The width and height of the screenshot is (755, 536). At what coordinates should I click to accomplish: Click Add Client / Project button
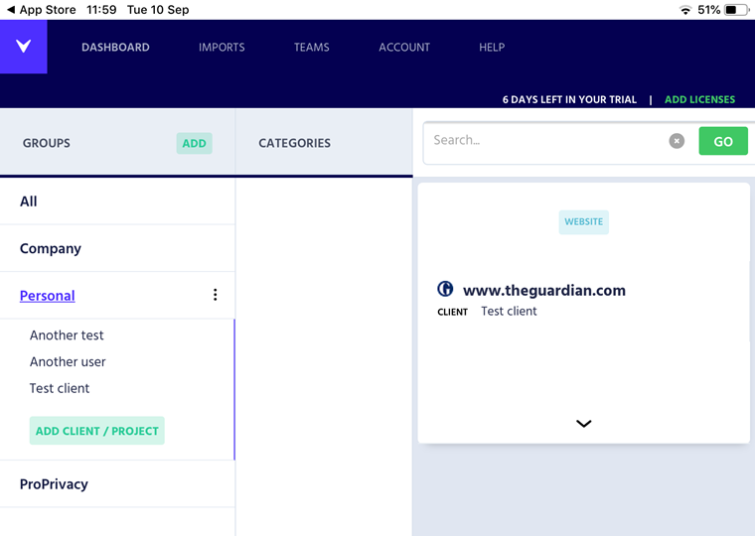97,431
